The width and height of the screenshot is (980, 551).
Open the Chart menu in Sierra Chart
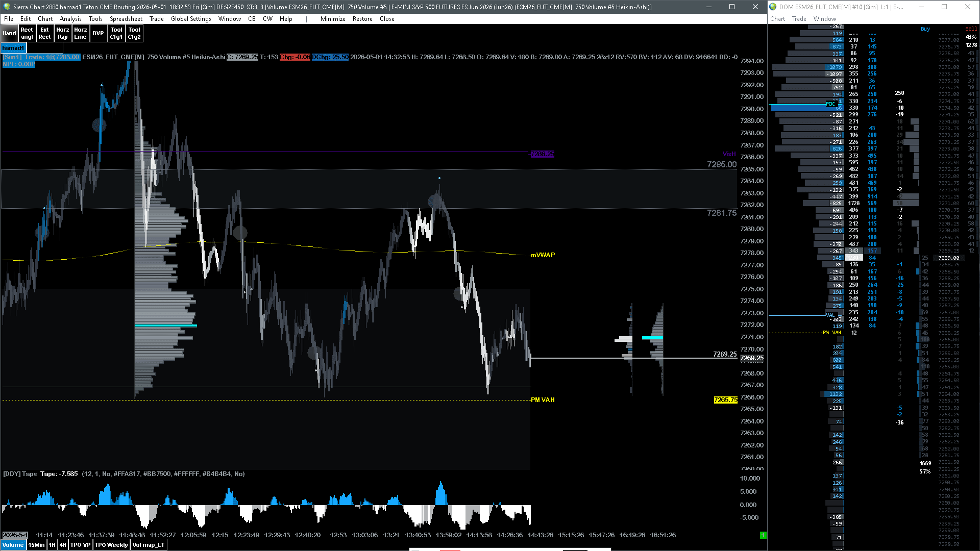(45, 19)
